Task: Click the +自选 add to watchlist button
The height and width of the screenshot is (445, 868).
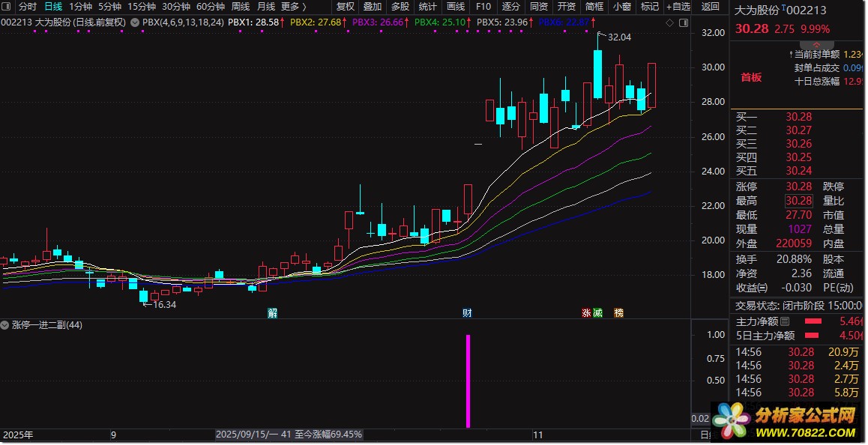Action: click(677, 7)
